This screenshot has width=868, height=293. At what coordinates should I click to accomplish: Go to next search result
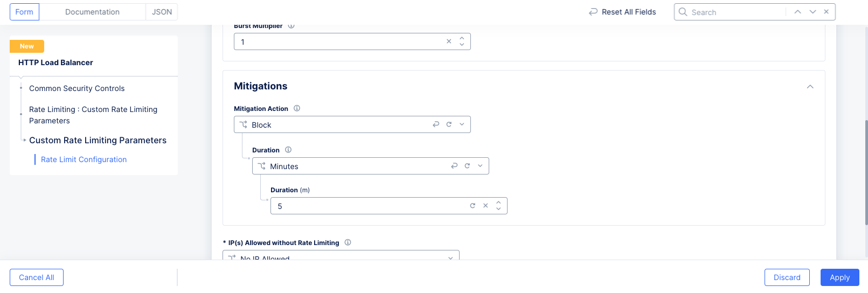click(x=813, y=12)
